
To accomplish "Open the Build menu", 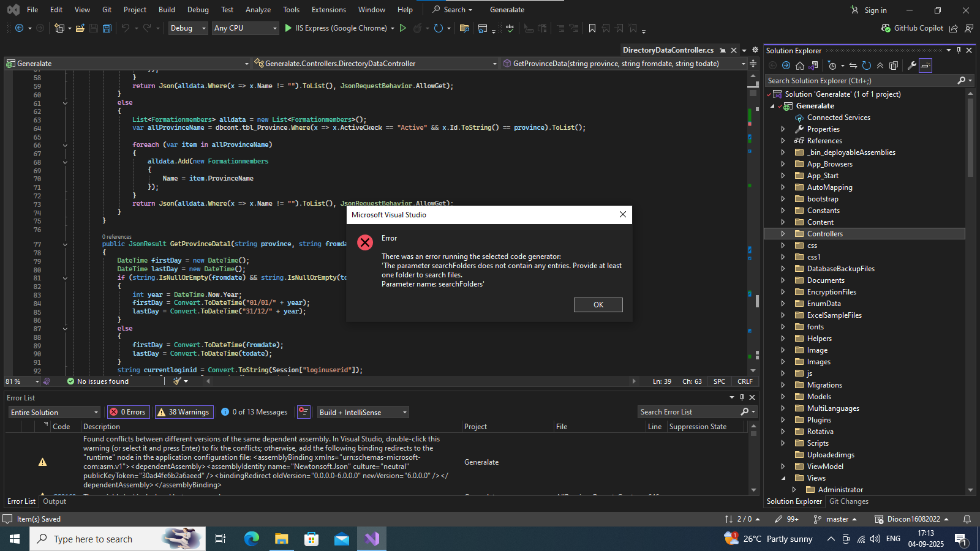I will click(167, 10).
